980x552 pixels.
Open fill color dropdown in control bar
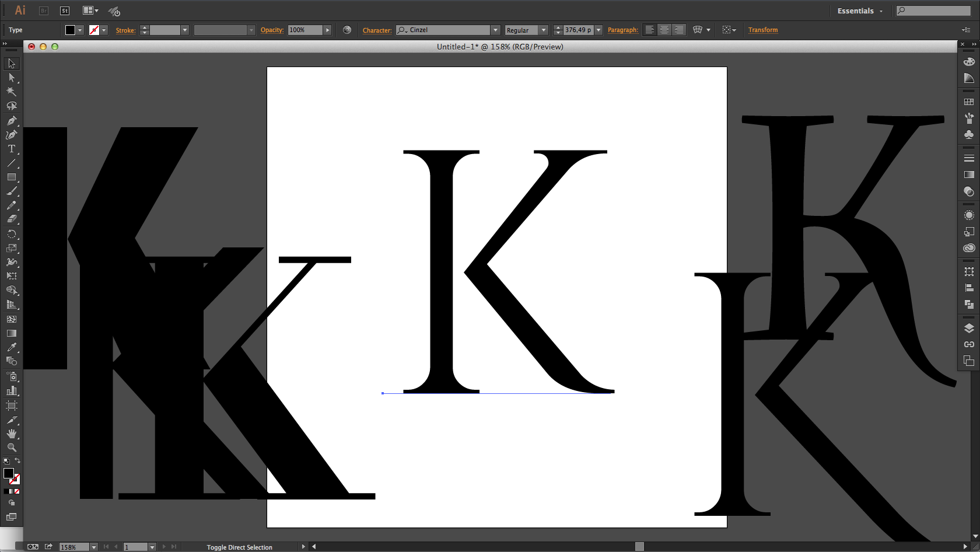80,30
